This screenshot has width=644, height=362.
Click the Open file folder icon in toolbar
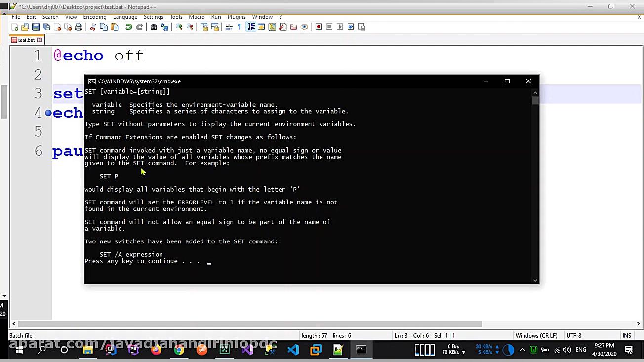pyautogui.click(x=25, y=27)
